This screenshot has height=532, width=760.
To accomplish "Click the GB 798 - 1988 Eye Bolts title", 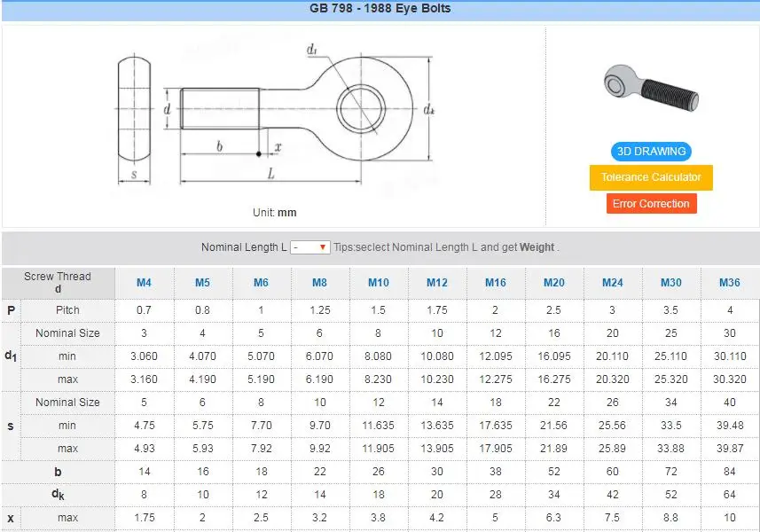I will pyautogui.click(x=380, y=9).
